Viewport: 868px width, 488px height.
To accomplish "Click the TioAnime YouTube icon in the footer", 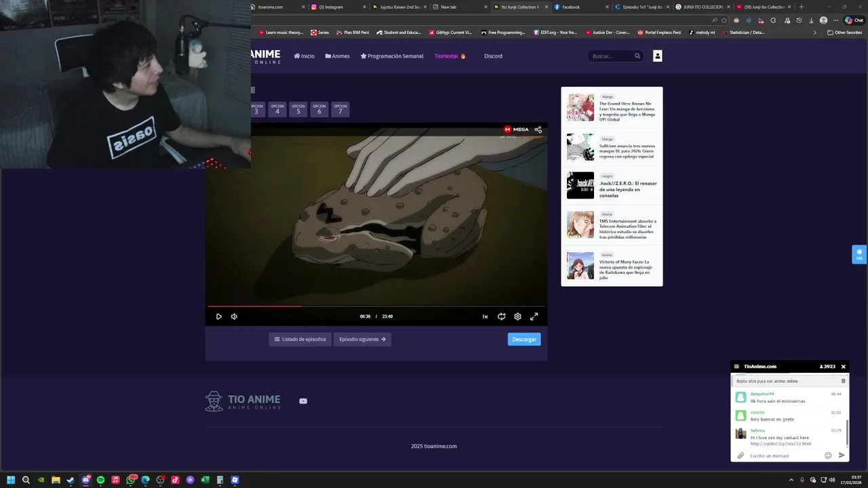I will pos(303,401).
